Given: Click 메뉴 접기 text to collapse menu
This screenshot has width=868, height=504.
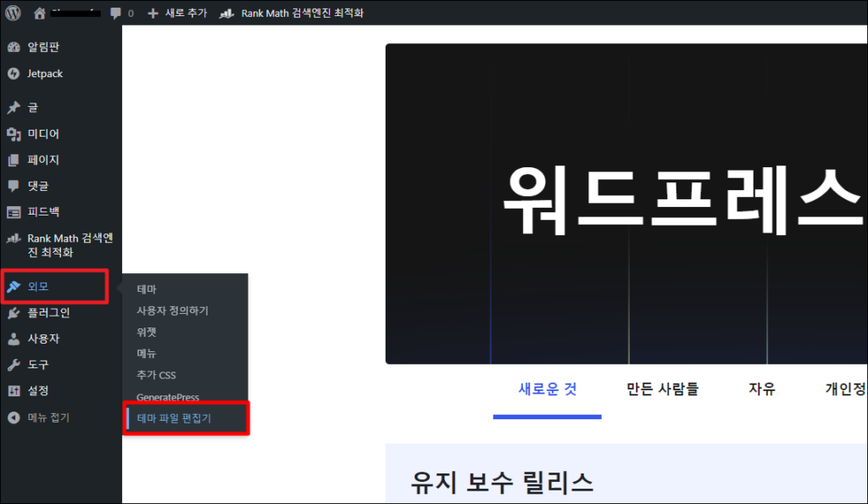Looking at the screenshot, I should 48,417.
